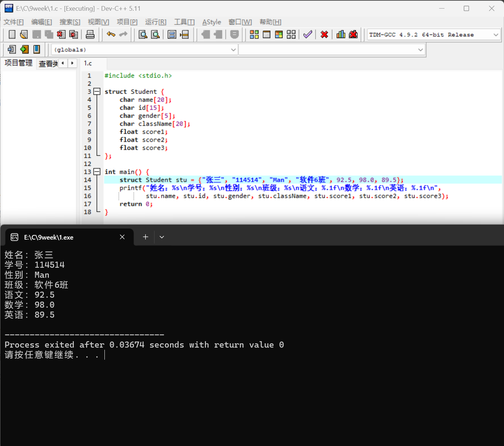
Task: Open the 文件[F] menu
Action: (x=14, y=22)
